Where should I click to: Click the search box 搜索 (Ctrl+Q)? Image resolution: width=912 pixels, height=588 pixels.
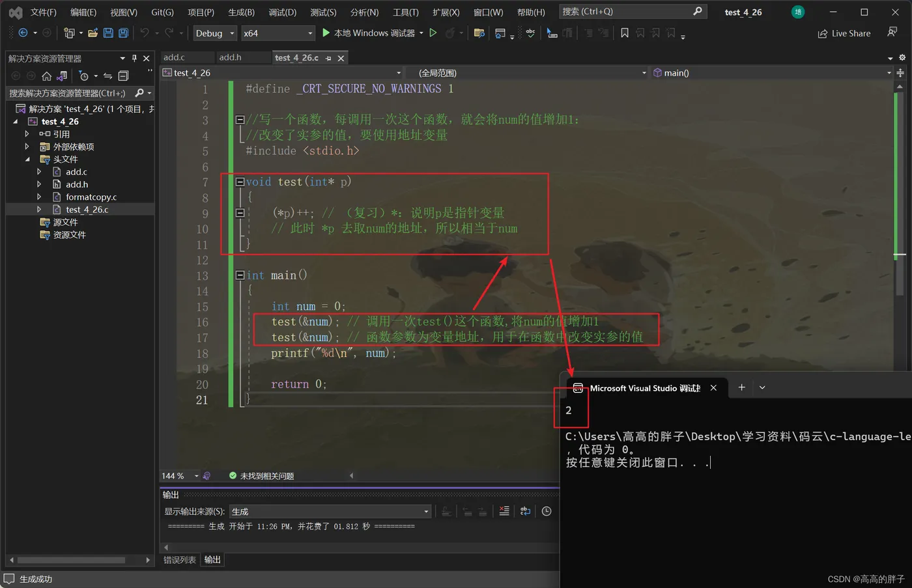[633, 12]
